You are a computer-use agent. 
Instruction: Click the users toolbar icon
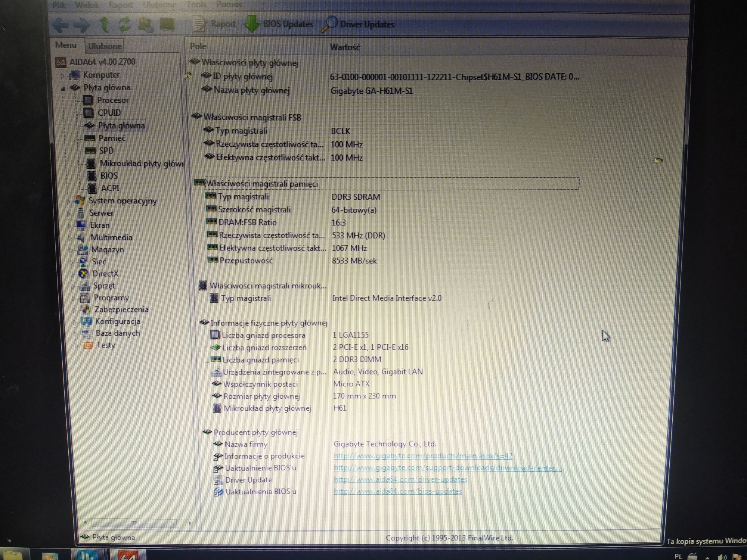[x=146, y=25]
